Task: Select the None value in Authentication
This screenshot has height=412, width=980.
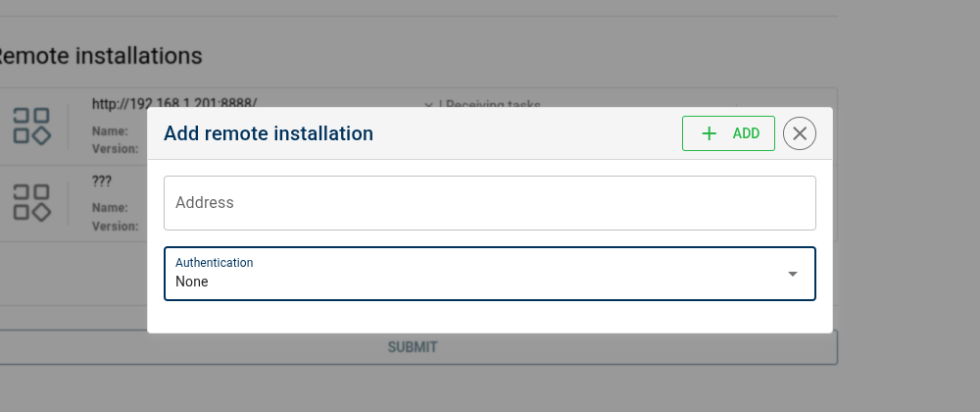Action: 192,282
